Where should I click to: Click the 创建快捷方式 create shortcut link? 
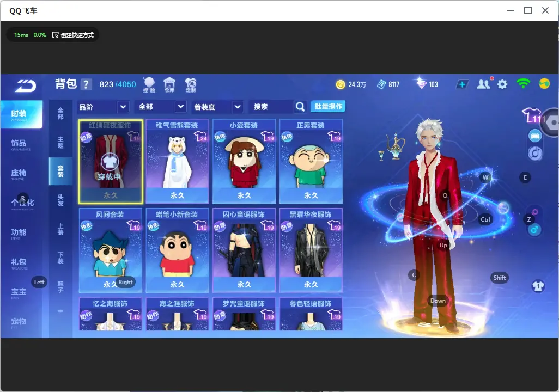pos(77,35)
